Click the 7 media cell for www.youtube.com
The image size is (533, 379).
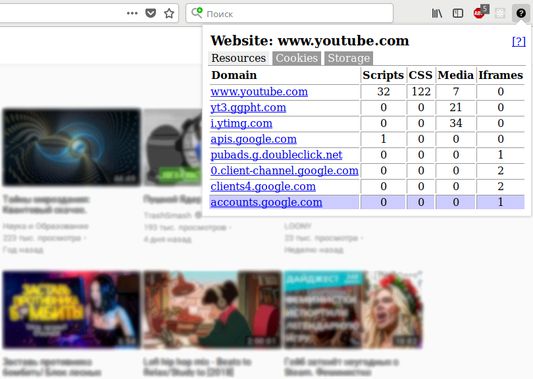(455, 92)
